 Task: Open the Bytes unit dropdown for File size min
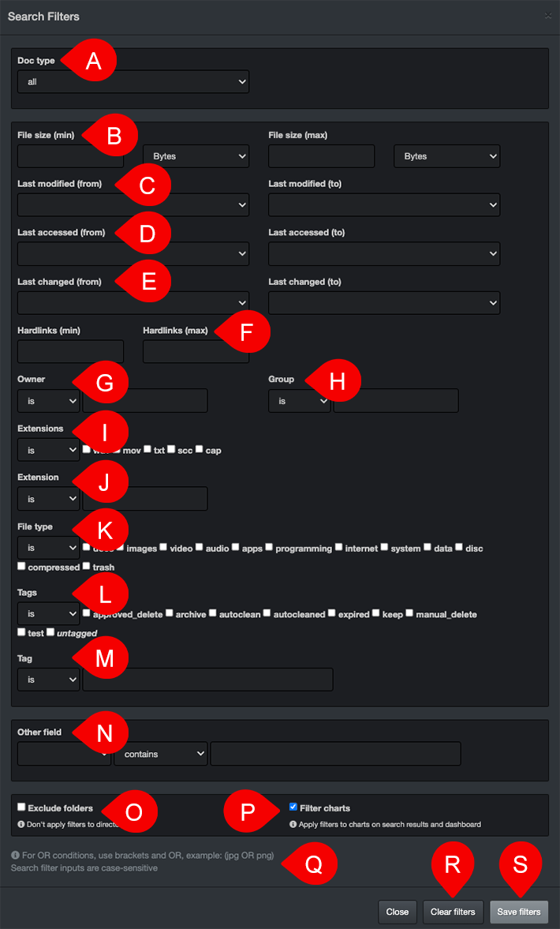(196, 155)
